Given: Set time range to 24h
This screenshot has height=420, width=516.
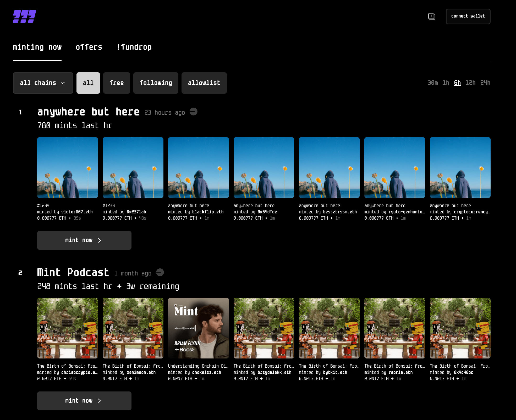Looking at the screenshot, I should click(x=485, y=83).
